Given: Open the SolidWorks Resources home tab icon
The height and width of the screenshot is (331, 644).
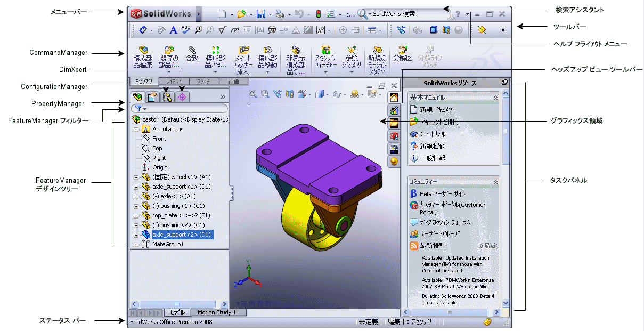Looking at the screenshot, I should click(x=394, y=98).
